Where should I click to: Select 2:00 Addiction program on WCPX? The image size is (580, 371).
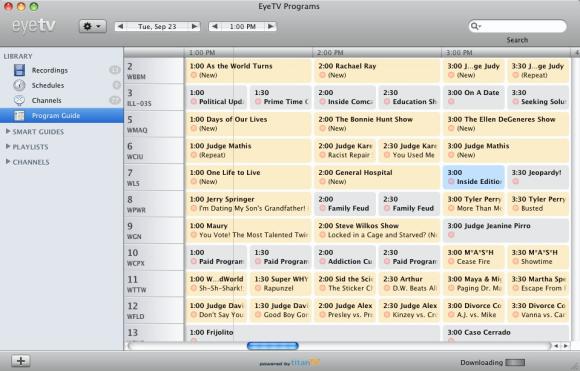345,257
